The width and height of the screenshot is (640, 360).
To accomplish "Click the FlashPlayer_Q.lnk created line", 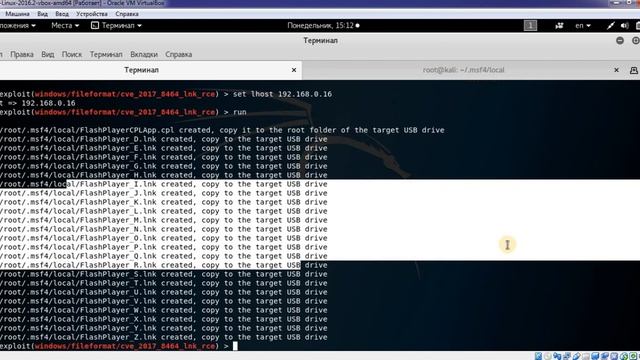I will tap(163, 256).
